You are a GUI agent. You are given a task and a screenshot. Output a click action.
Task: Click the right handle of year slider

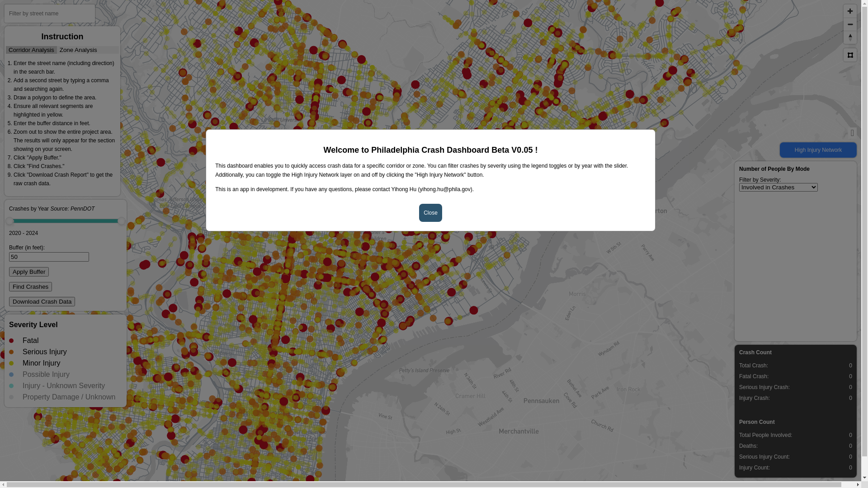(x=121, y=221)
